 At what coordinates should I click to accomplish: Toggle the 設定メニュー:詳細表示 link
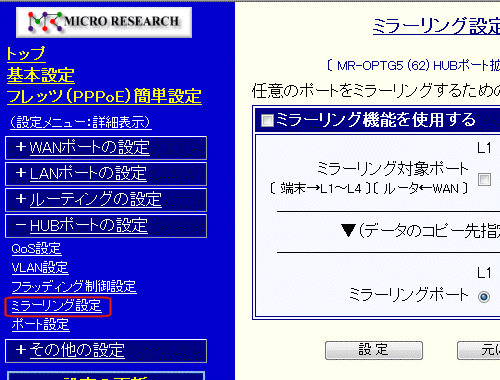tap(81, 122)
